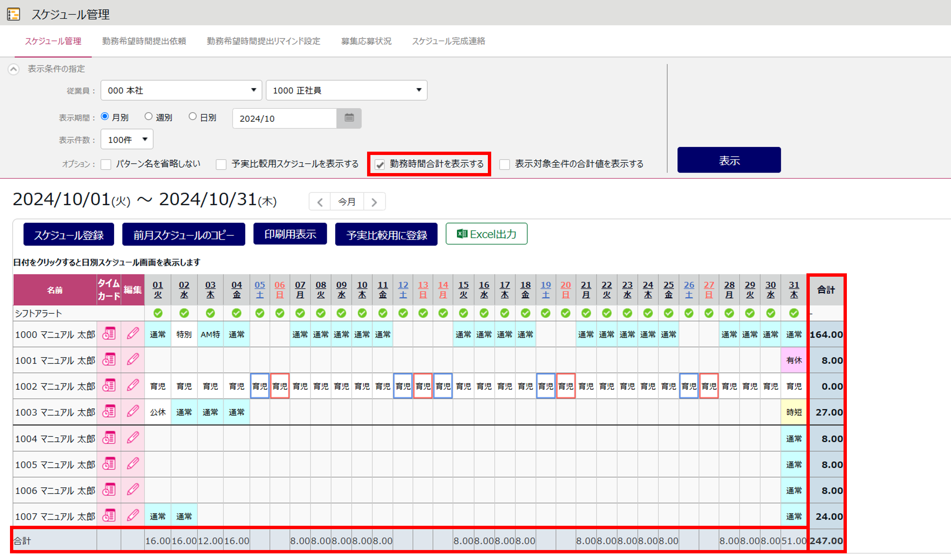Switch to 勤務希望時間提出依頼 tab
This screenshot has height=560, width=951.
(144, 41)
